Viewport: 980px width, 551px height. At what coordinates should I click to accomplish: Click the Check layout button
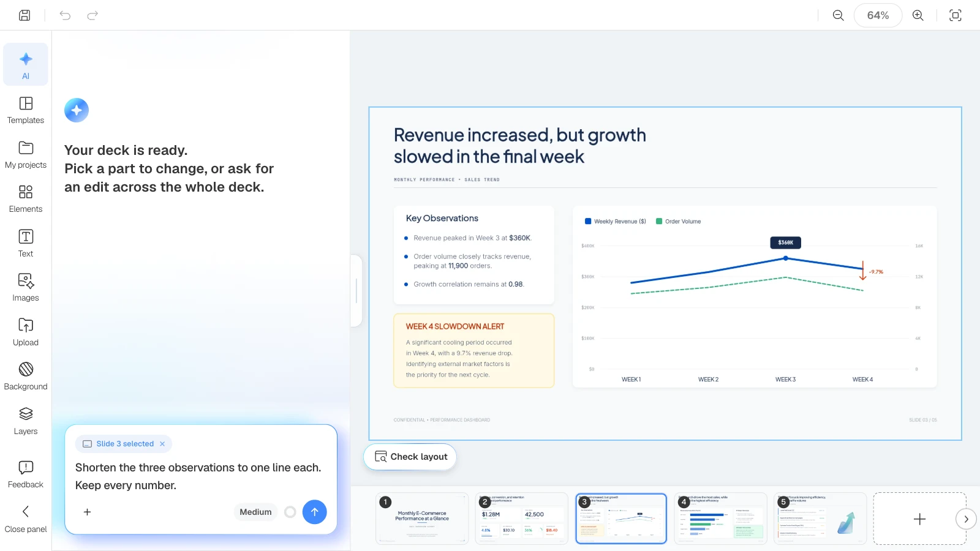pyautogui.click(x=410, y=457)
